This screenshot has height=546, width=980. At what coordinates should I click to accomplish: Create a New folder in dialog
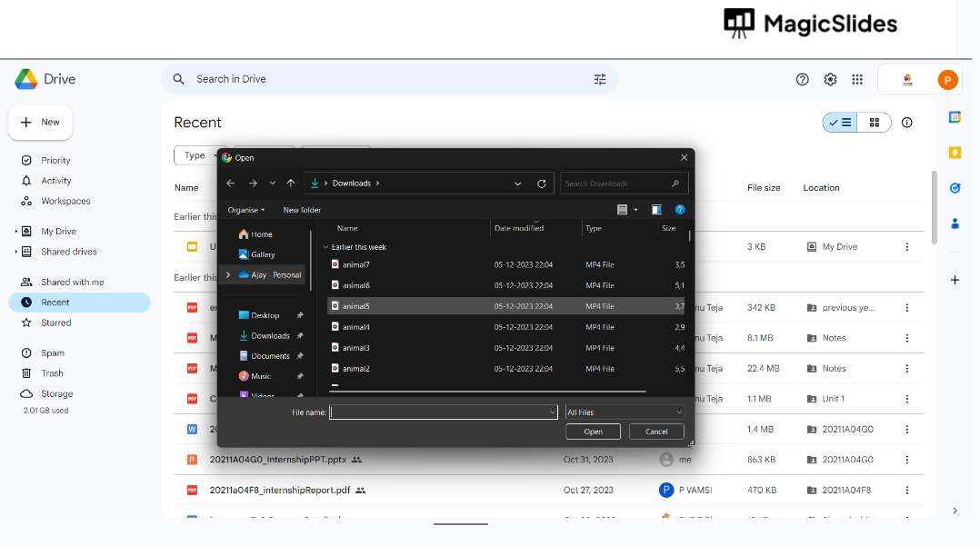302,210
